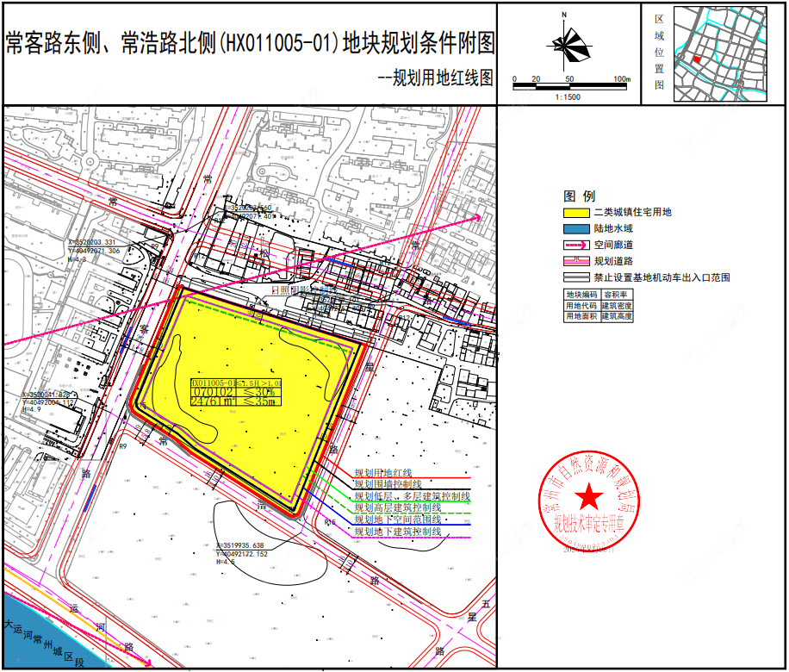Click the blue 陆地水域 legend symbol
The width and height of the screenshot is (789, 672).
[576, 229]
